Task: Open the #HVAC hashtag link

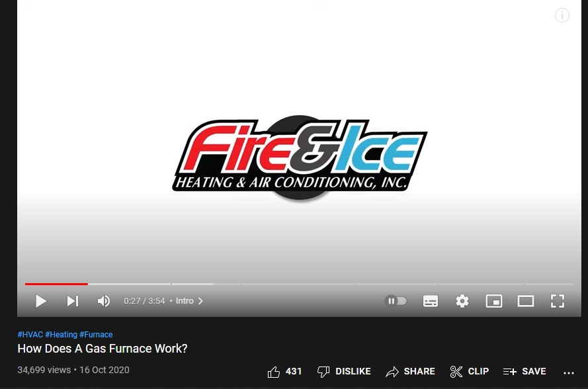Action: 30,334
